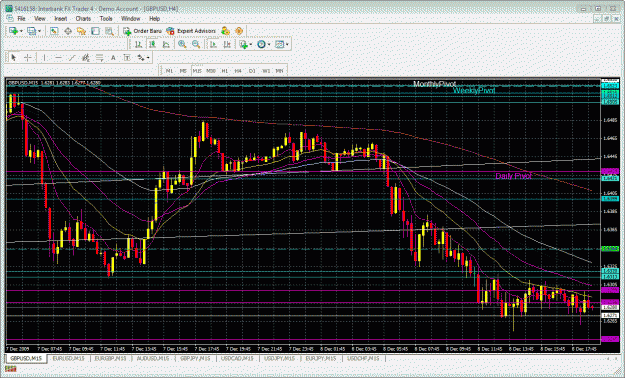Switch timeframe to H1

(x=225, y=71)
